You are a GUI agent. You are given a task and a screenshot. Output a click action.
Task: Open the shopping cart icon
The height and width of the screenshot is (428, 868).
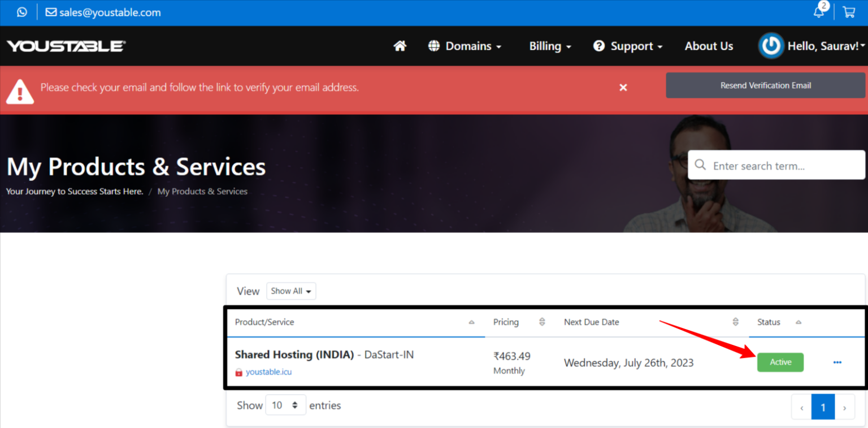click(848, 12)
